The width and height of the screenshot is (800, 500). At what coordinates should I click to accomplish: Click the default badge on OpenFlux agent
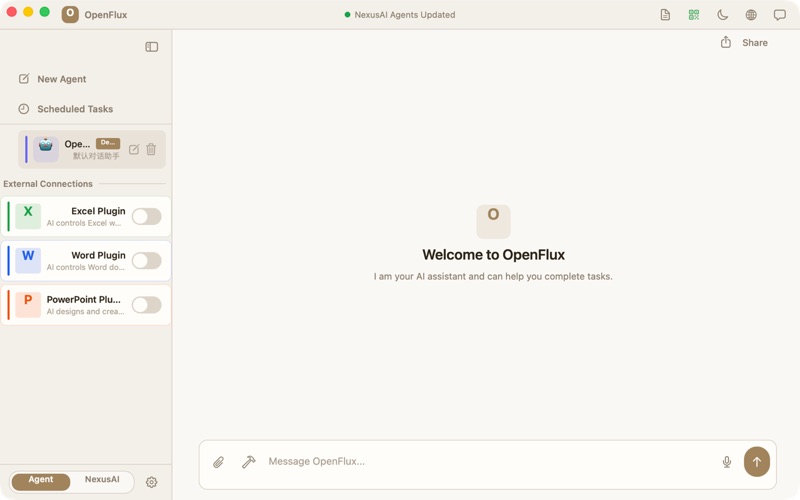click(108, 143)
